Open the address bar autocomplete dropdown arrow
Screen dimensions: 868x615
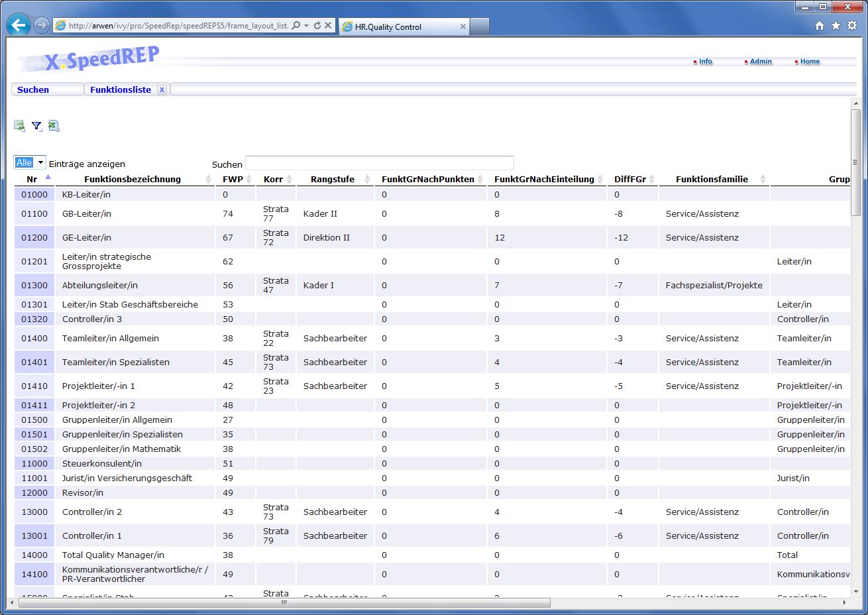coord(307,26)
